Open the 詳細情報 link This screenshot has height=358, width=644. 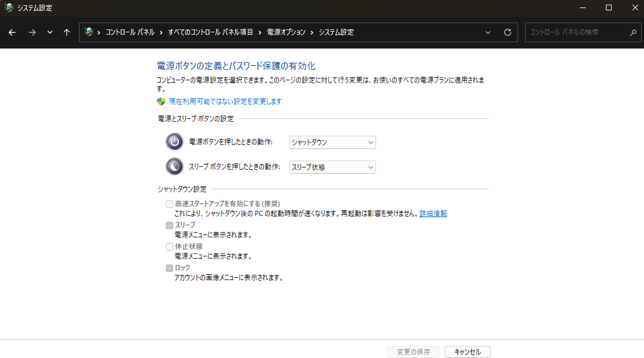click(x=433, y=214)
